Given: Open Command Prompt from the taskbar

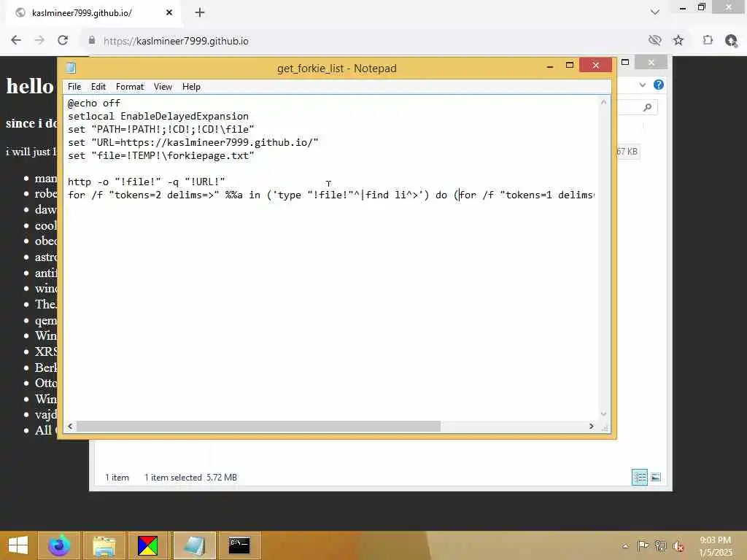Looking at the screenshot, I should 239,545.
